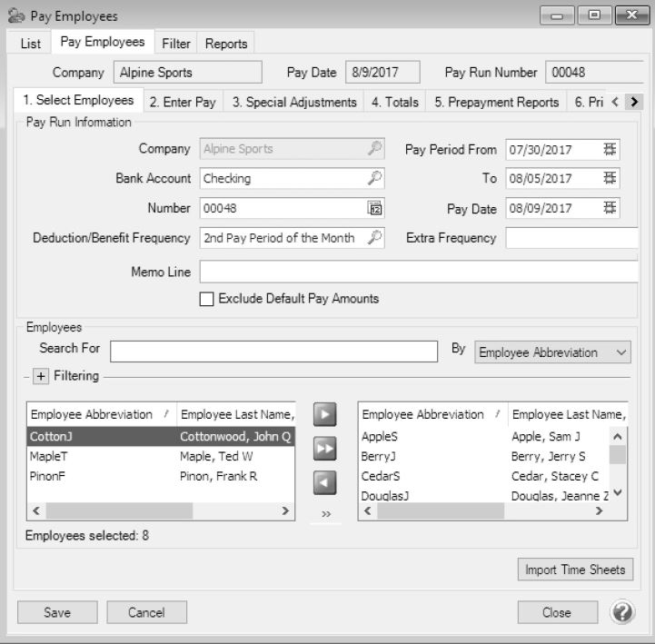Click the Search For text field
The image size is (655, 644).
click(x=273, y=352)
